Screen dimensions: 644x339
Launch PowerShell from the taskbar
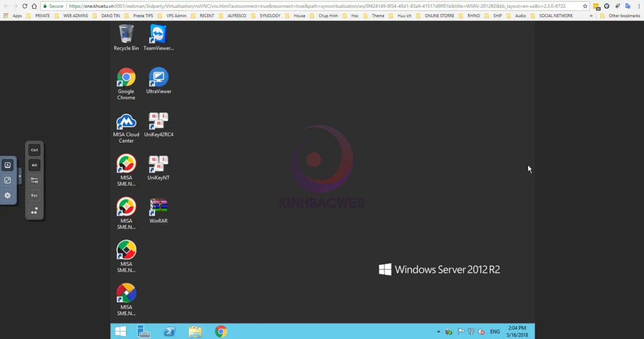169,331
